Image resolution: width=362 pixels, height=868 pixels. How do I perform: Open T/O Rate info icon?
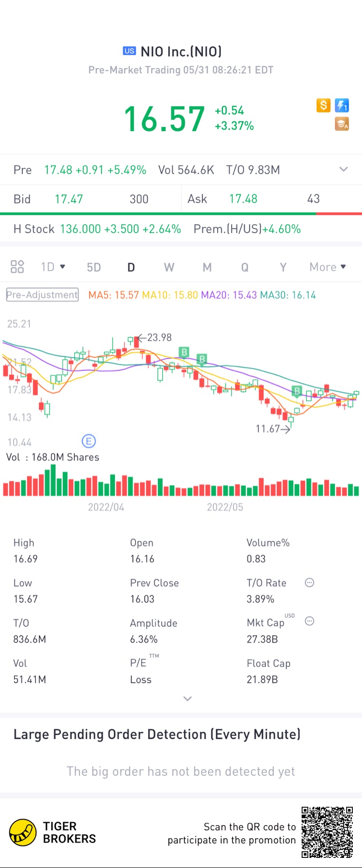click(x=310, y=582)
